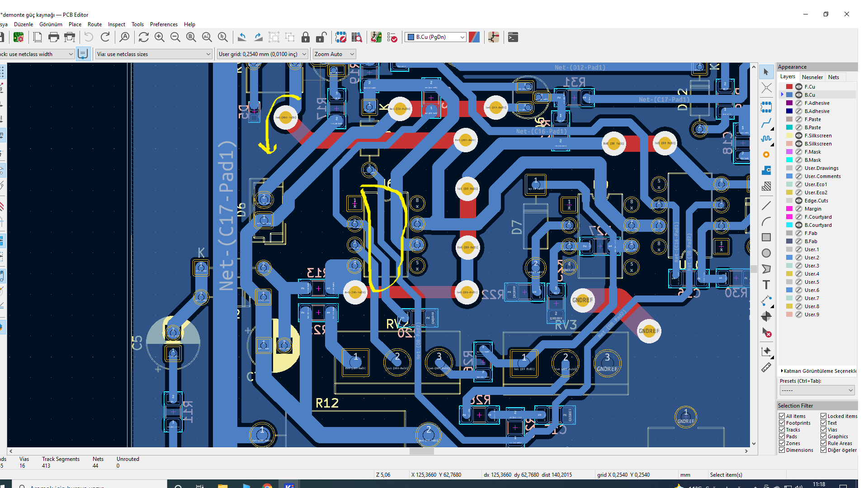Update PCB from schematic icon
This screenshot has height=488, width=868.
tap(376, 38)
